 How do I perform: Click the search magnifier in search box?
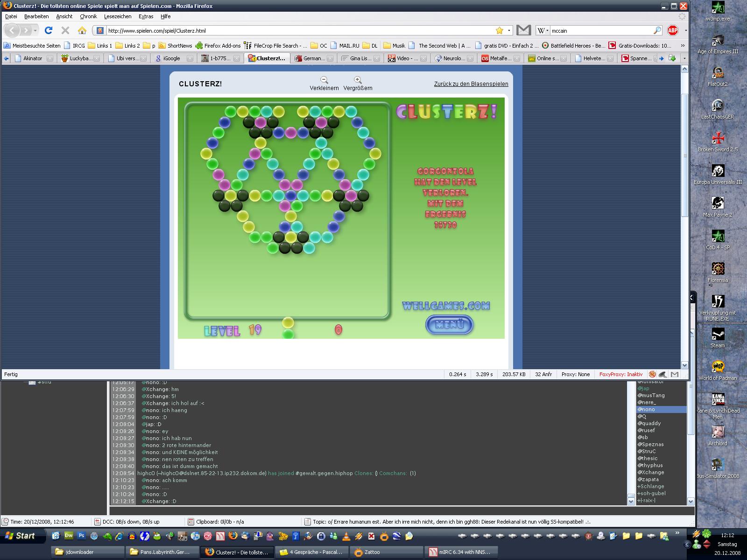[x=657, y=30]
